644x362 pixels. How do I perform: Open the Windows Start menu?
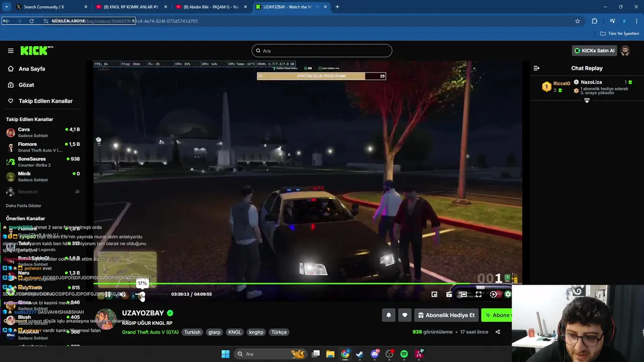pyautogui.click(x=225, y=354)
